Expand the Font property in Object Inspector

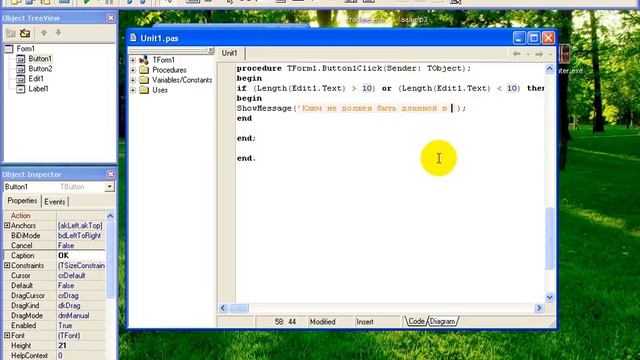coord(7,335)
